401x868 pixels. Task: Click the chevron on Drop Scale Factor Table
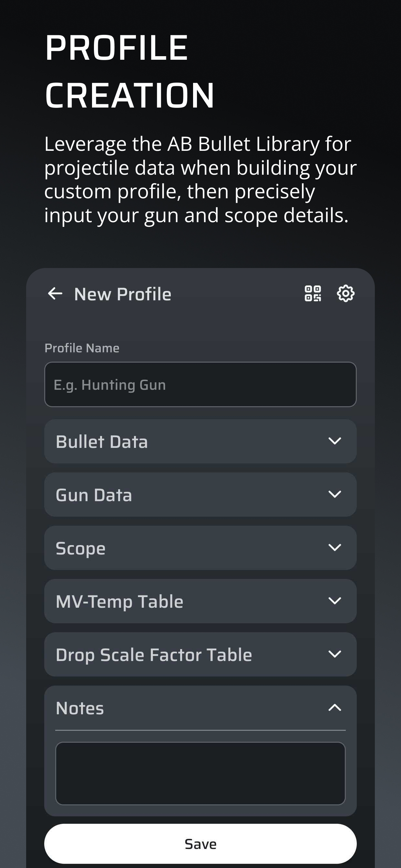tap(334, 654)
